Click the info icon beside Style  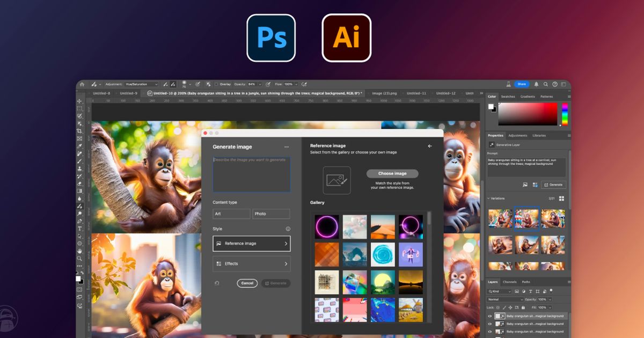(288, 229)
